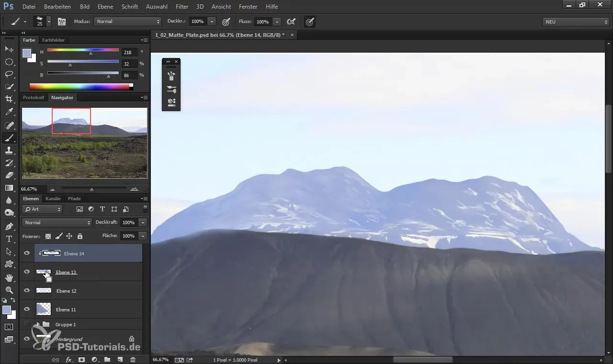
Task: Switch to the Protokoll tab
Action: (x=34, y=97)
